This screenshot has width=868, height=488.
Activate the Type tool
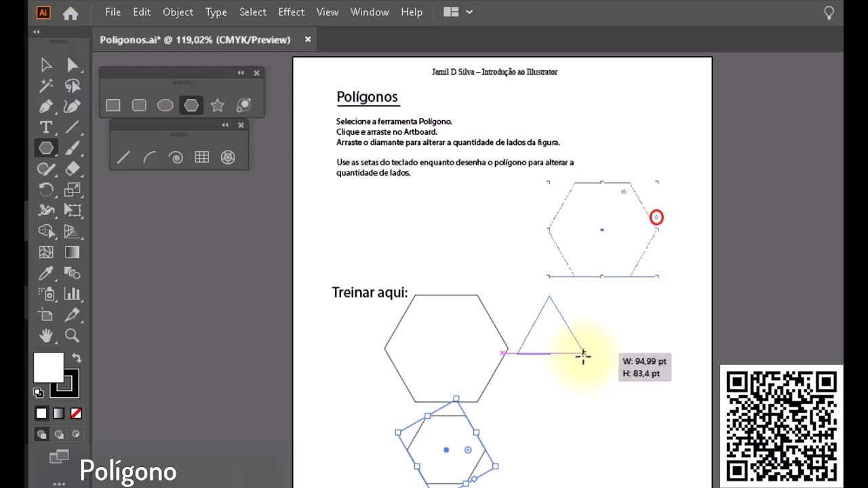(46, 127)
